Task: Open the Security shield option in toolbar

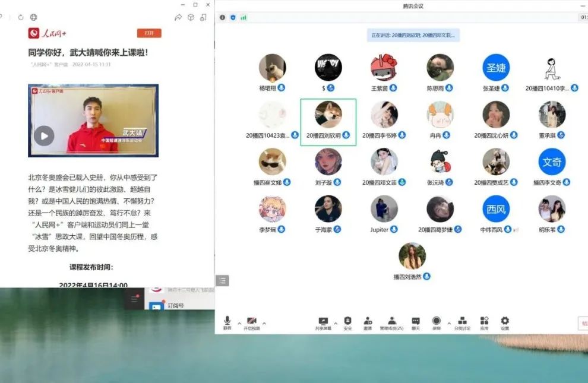Action: click(347, 321)
